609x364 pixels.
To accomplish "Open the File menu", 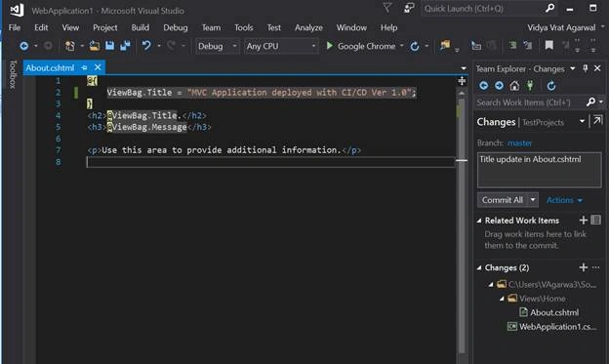I will (15, 27).
